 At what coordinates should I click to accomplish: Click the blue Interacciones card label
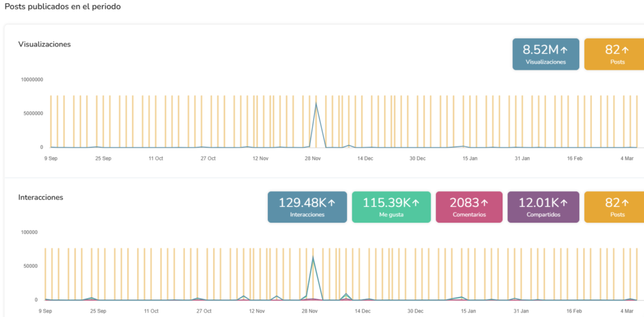coord(307,214)
